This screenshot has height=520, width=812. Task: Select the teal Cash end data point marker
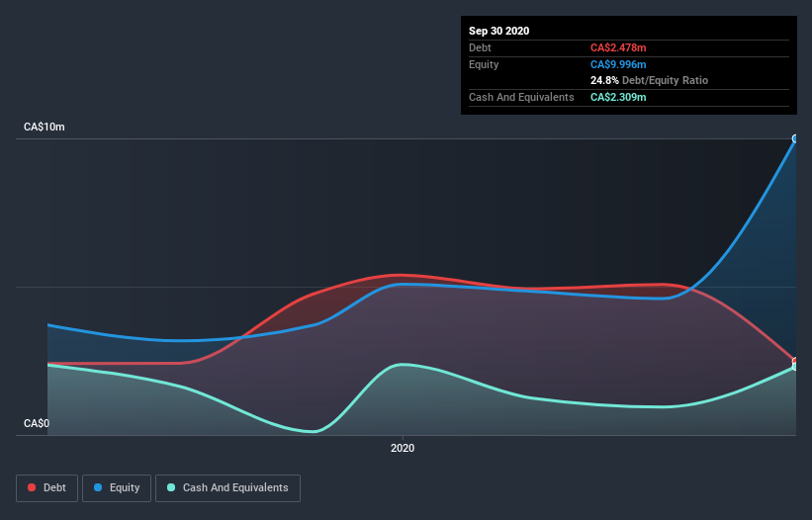(795, 367)
